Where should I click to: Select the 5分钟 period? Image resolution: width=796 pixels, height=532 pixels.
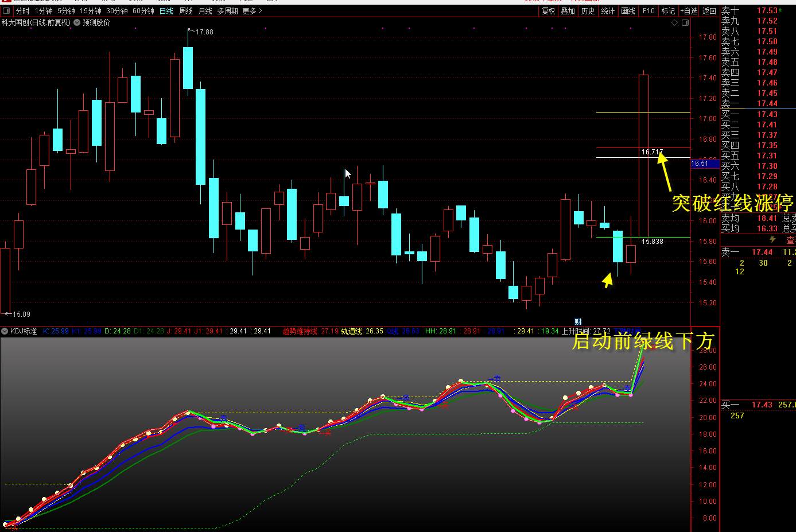(66, 11)
